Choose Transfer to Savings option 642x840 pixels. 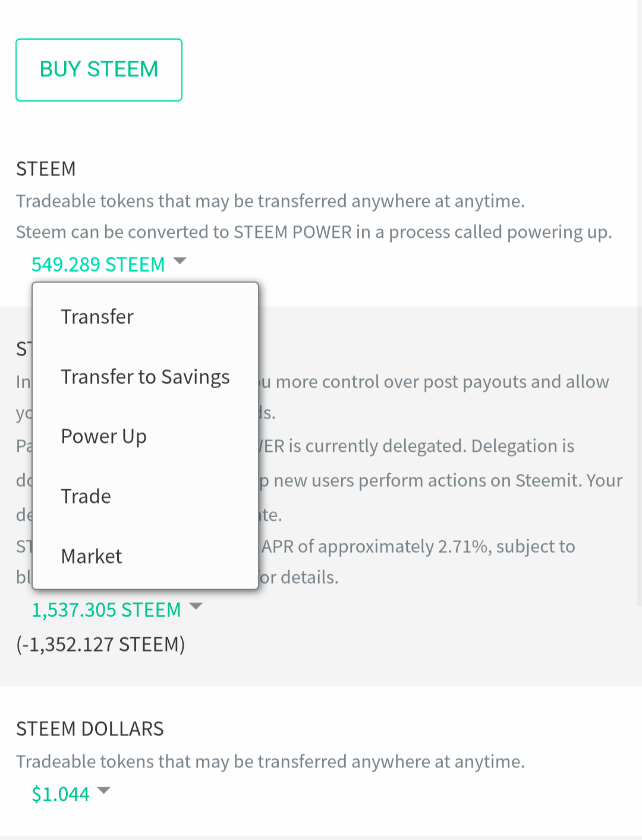pos(145,377)
